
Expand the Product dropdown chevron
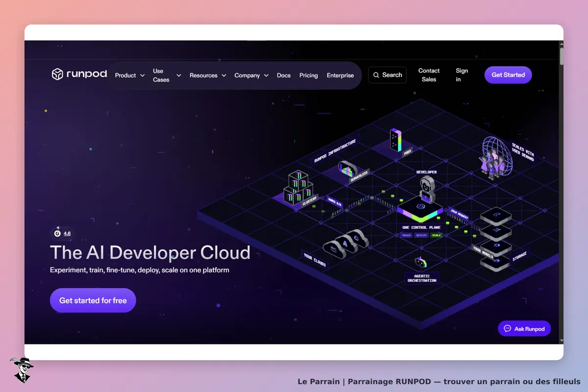click(x=143, y=75)
